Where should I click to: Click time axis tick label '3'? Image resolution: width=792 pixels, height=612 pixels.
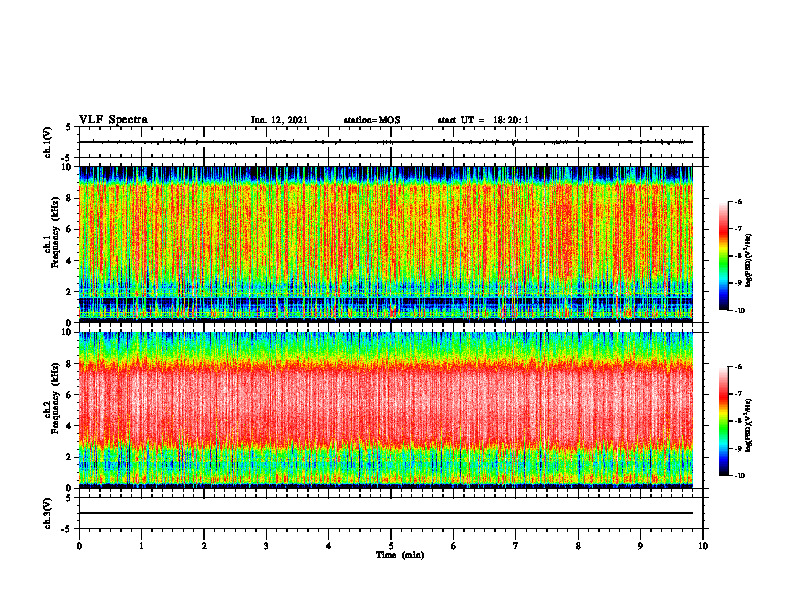[x=266, y=546]
